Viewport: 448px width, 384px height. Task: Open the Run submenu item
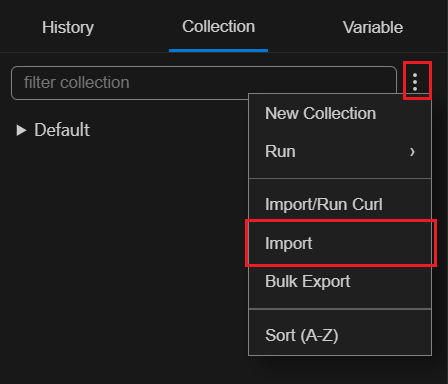coord(340,151)
